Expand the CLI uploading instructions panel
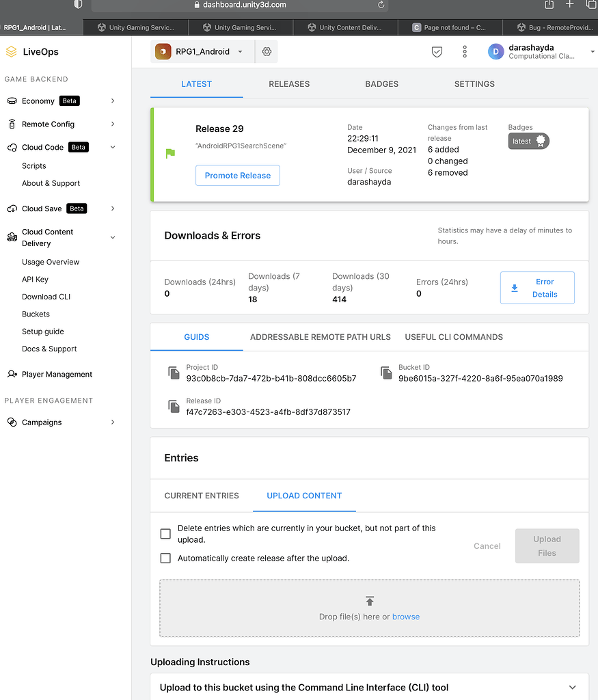The height and width of the screenshot is (700, 598). (x=573, y=687)
